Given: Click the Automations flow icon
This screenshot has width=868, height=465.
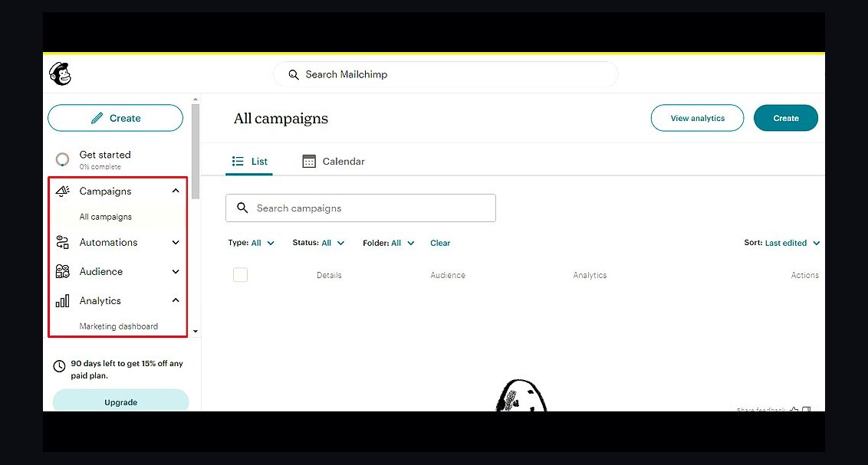Looking at the screenshot, I should click(x=63, y=242).
